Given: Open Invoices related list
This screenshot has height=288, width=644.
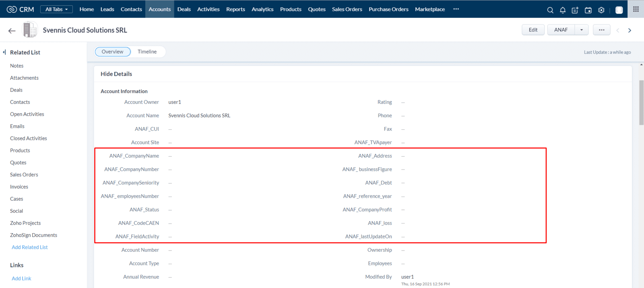Looking at the screenshot, I should click(x=19, y=186).
